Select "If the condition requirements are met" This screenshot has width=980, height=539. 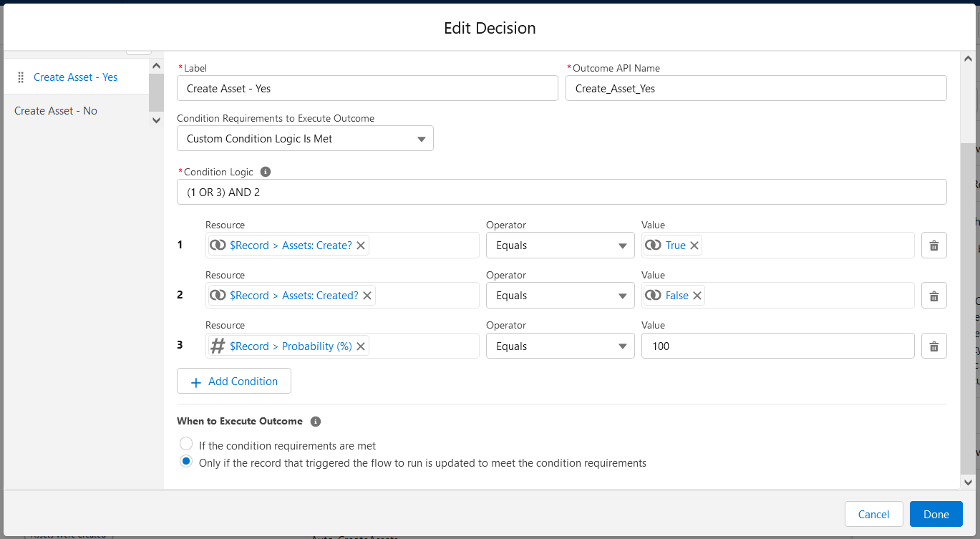coord(186,445)
